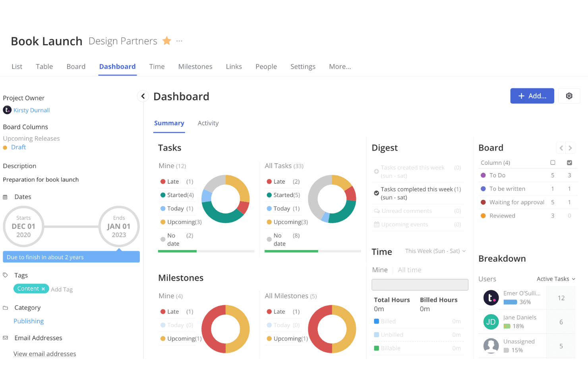Click the Unassigned user avatar
Viewport: 588px width, 392px height.
point(491,346)
